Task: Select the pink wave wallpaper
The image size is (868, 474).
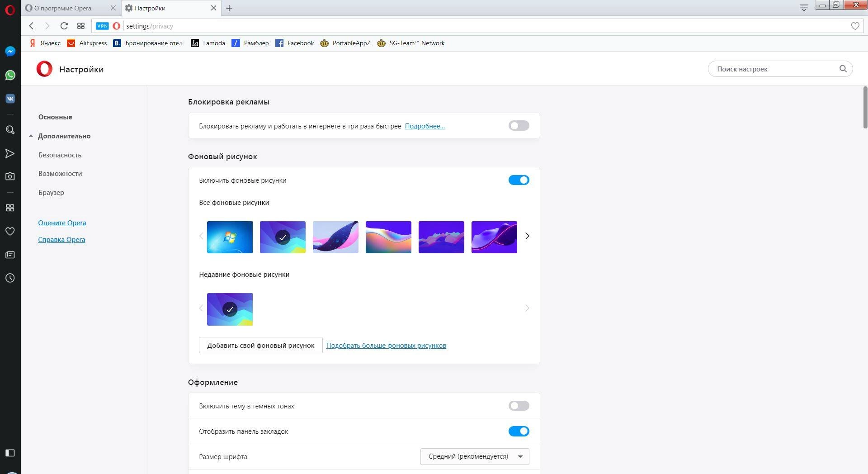Action: pos(335,237)
